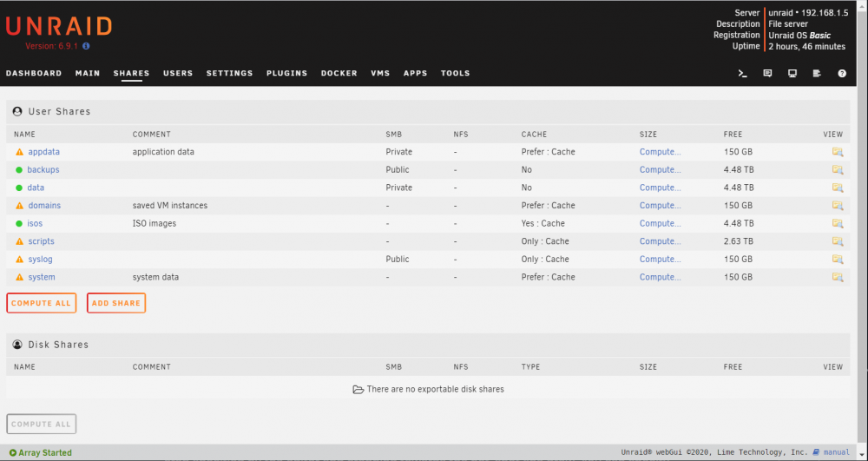Click the info monitor icon in header
This screenshot has height=461, width=868.
tap(792, 73)
